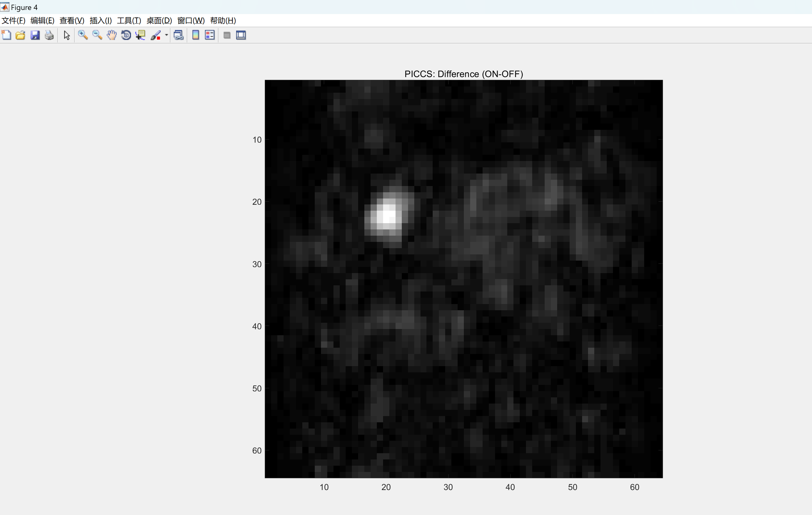This screenshot has height=515, width=812.
Task: Enable the Rotate 3D tool
Action: [x=126, y=35]
